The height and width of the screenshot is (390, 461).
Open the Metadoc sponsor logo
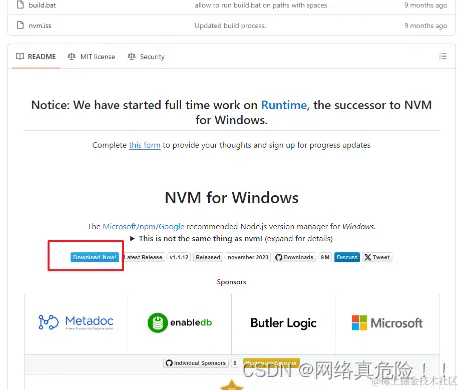tap(76, 322)
